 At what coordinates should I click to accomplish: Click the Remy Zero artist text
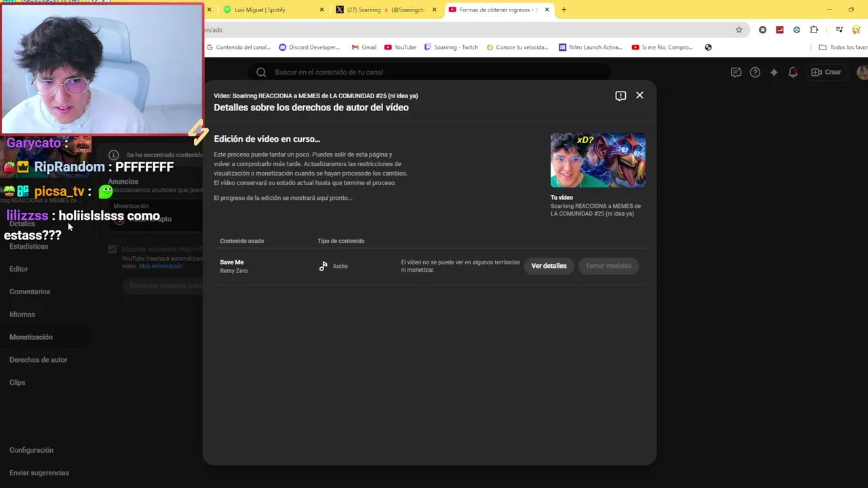pos(234,271)
